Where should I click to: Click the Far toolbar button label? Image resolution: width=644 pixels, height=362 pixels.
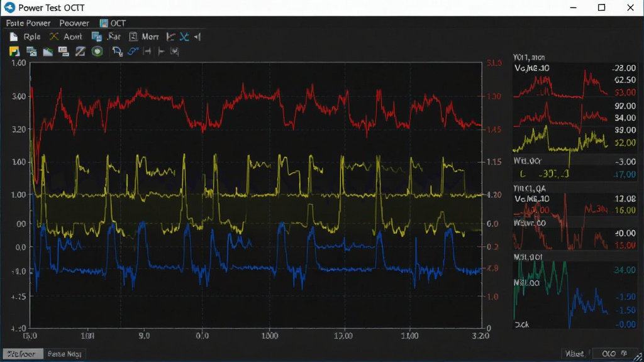pyautogui.click(x=114, y=37)
